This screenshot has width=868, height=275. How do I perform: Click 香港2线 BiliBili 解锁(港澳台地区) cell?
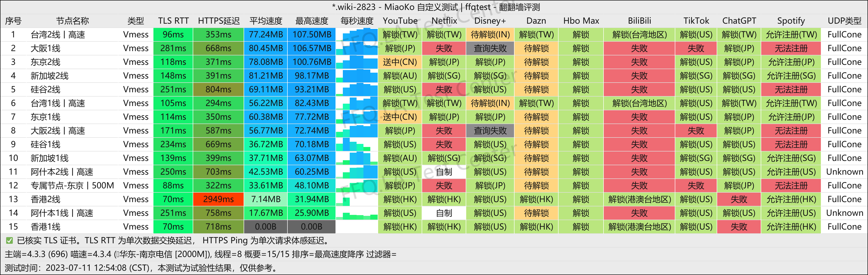[x=639, y=199]
